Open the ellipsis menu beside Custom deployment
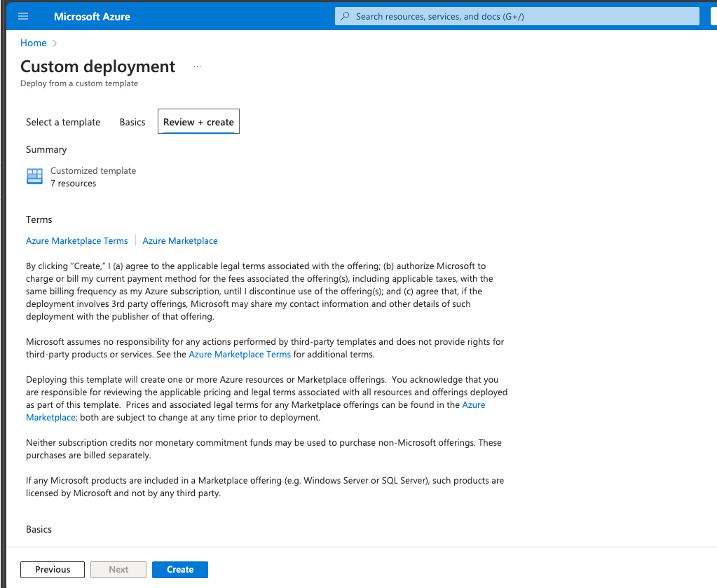The width and height of the screenshot is (717, 588). point(198,67)
